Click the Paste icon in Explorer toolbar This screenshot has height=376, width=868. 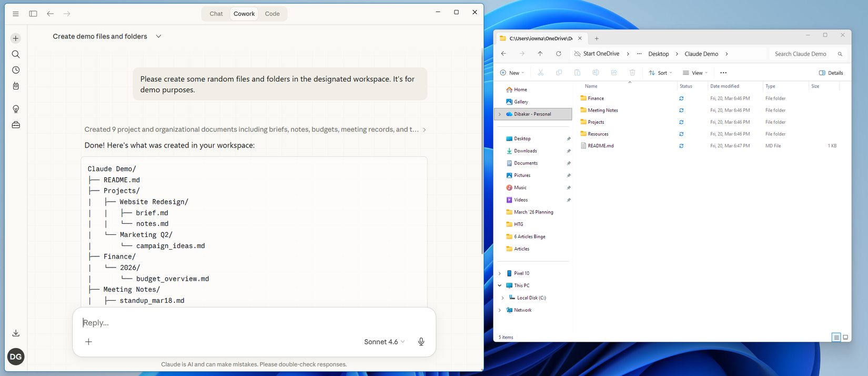pyautogui.click(x=577, y=73)
